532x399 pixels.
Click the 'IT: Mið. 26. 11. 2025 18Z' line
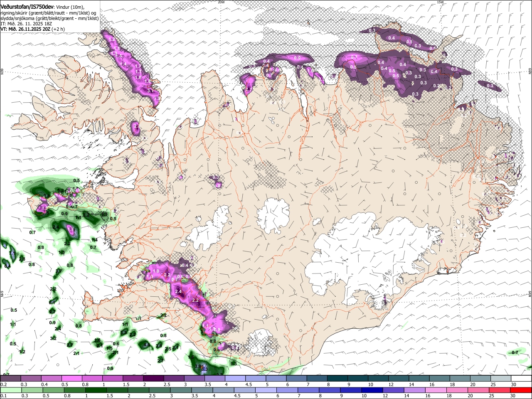tap(27, 24)
